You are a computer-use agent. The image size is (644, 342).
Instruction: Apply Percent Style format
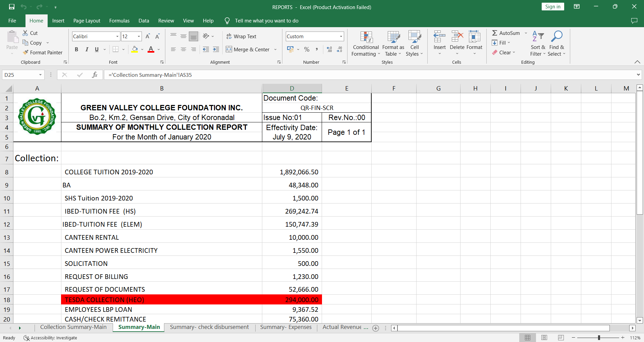click(307, 49)
